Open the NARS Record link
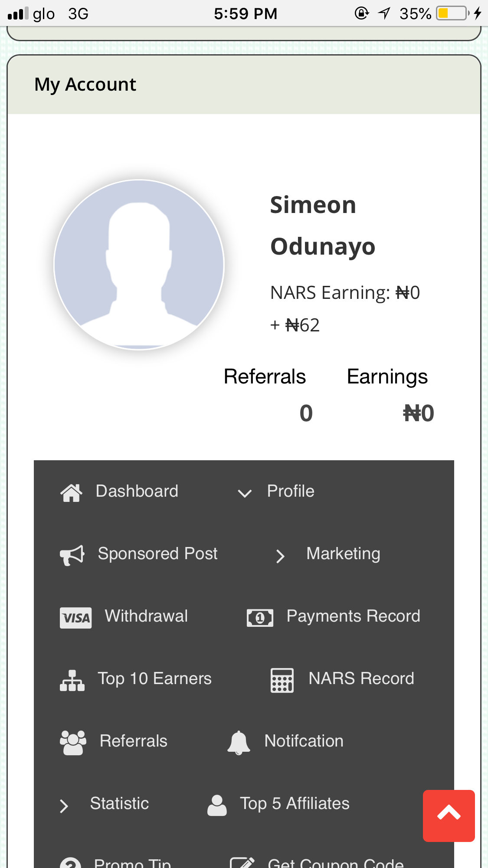This screenshot has width=488, height=868. click(361, 678)
